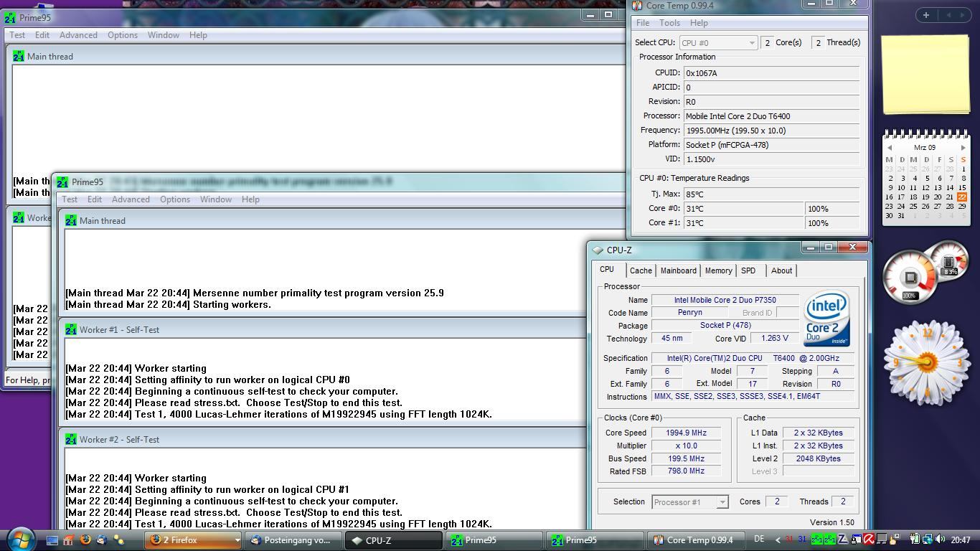Click the background Prime95 title bar icon
The height and width of the screenshot is (551, 980).
[x=10, y=17]
